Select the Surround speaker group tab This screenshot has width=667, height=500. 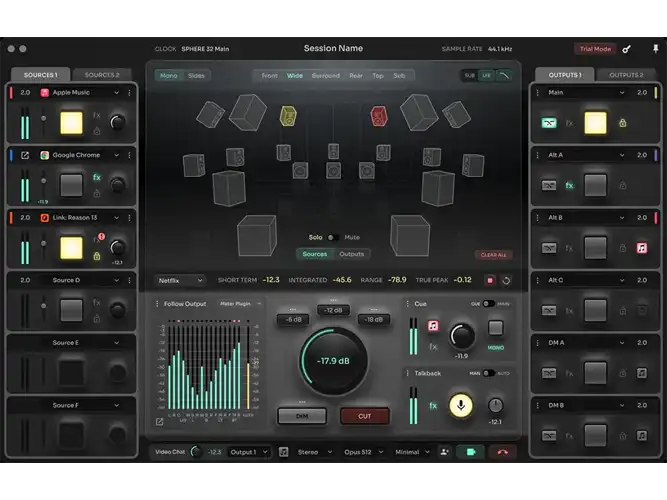(326, 76)
